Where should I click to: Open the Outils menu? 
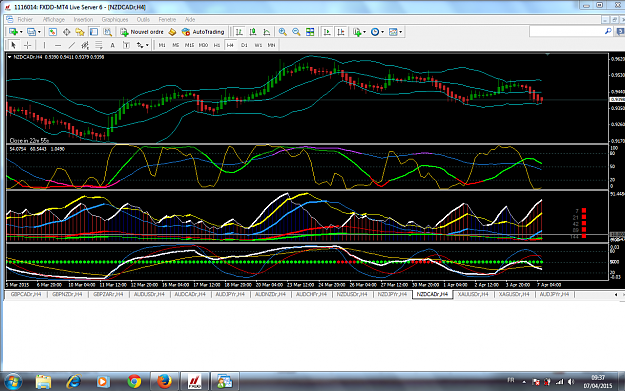[x=143, y=20]
